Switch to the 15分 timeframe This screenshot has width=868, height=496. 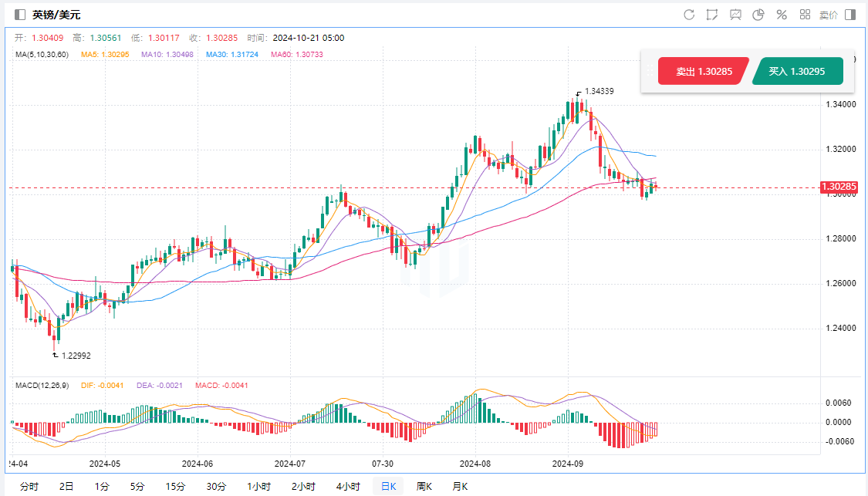pyautogui.click(x=175, y=486)
